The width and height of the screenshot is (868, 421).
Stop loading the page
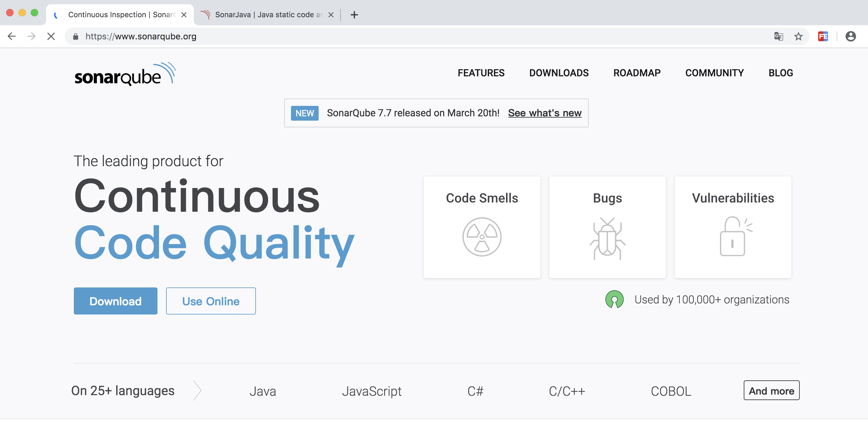pos(51,36)
